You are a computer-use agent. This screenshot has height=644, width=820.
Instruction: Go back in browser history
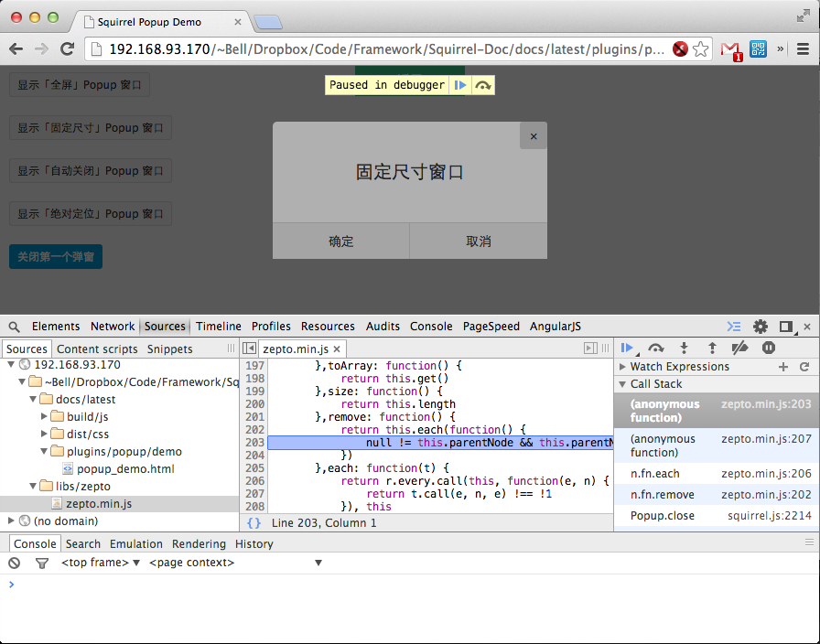[16, 49]
